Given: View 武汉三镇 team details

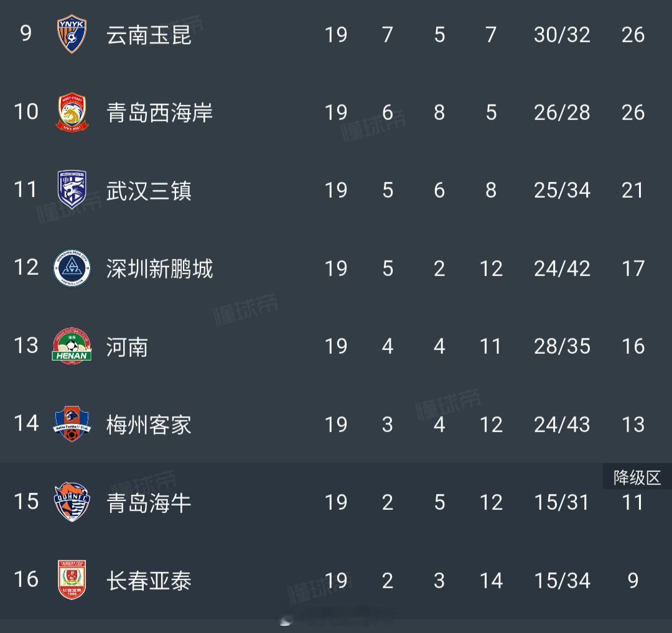Looking at the screenshot, I should pyautogui.click(x=149, y=191).
